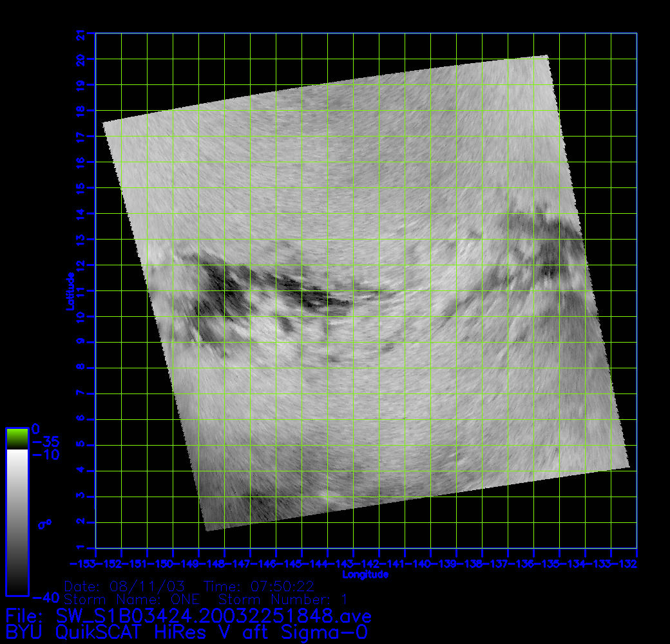This screenshot has width=670, height=644.
Task: Click the grayscale gradient of the sigma-0 color bar
Action: [x=17, y=522]
